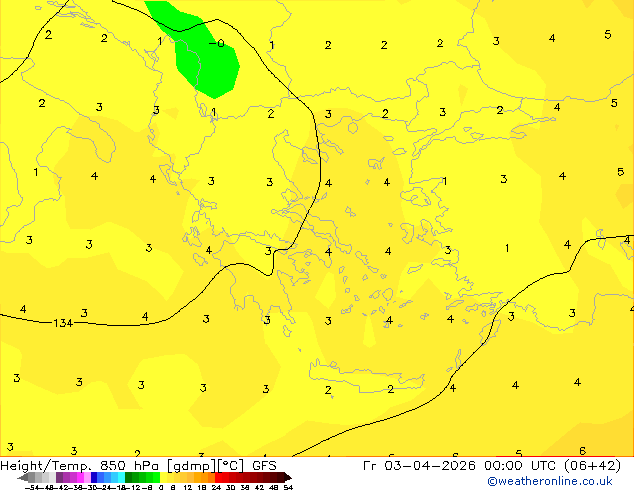Click the -0 temperature value in green area
634x490 pixels.
[217, 43]
